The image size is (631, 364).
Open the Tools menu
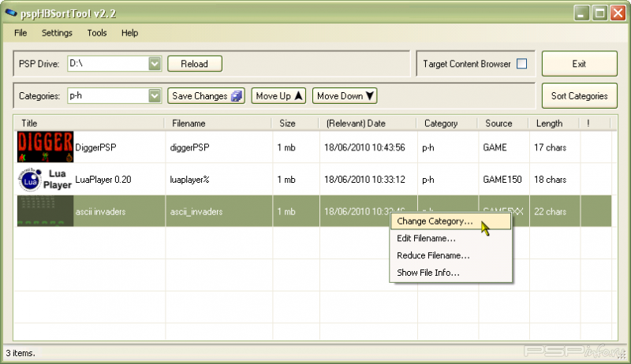coord(97,33)
